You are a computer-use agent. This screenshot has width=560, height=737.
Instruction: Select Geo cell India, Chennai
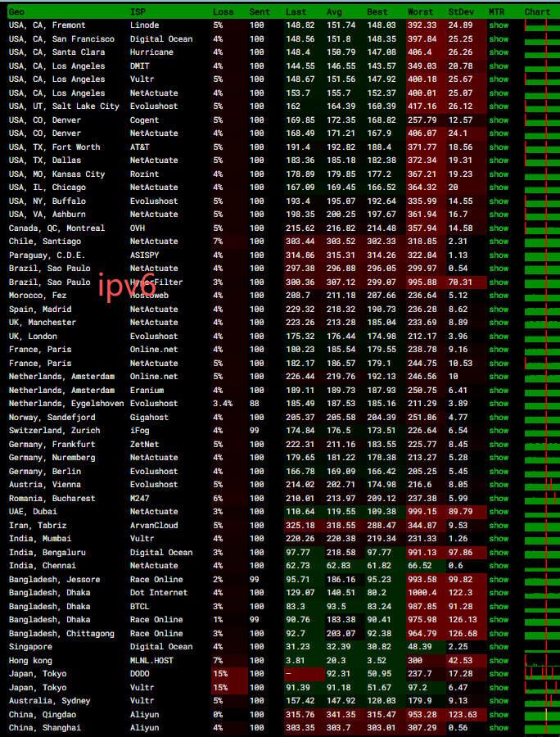(43, 566)
